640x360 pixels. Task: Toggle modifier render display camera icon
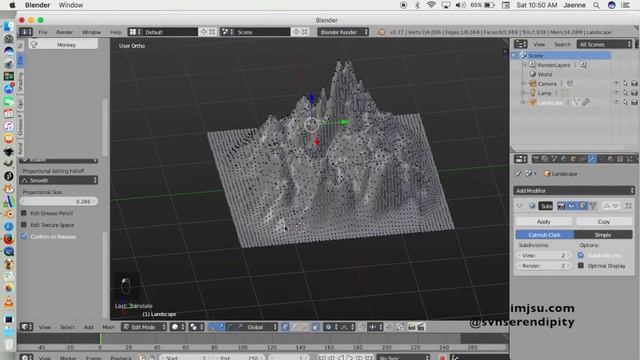(562, 206)
